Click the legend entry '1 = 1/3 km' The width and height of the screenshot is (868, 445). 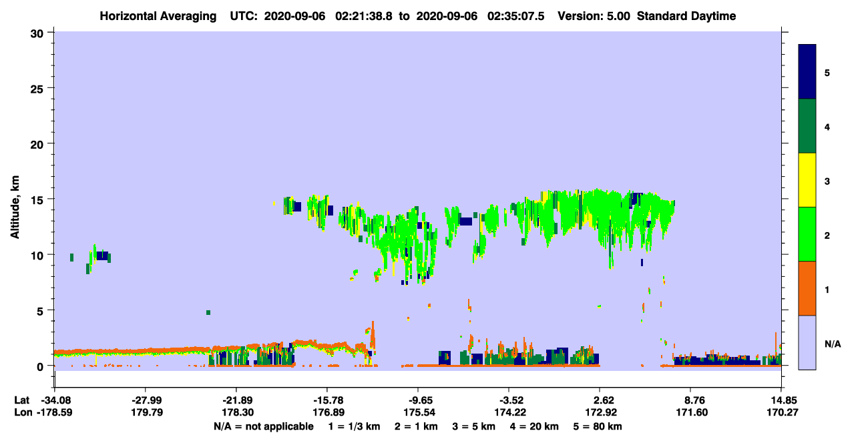click(x=354, y=426)
